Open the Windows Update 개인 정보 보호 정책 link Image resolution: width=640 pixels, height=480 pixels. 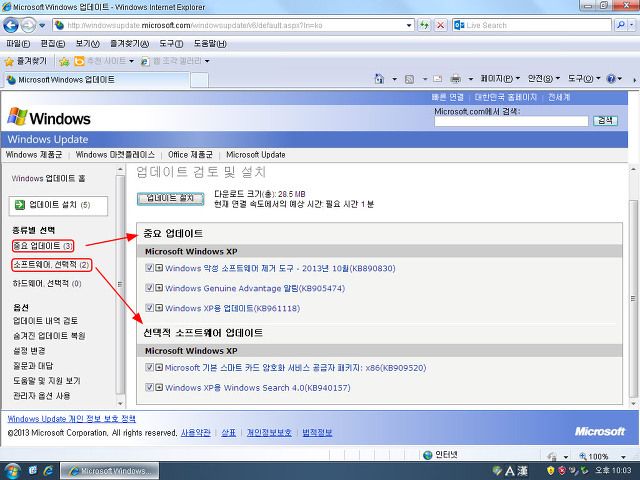(x=71, y=419)
